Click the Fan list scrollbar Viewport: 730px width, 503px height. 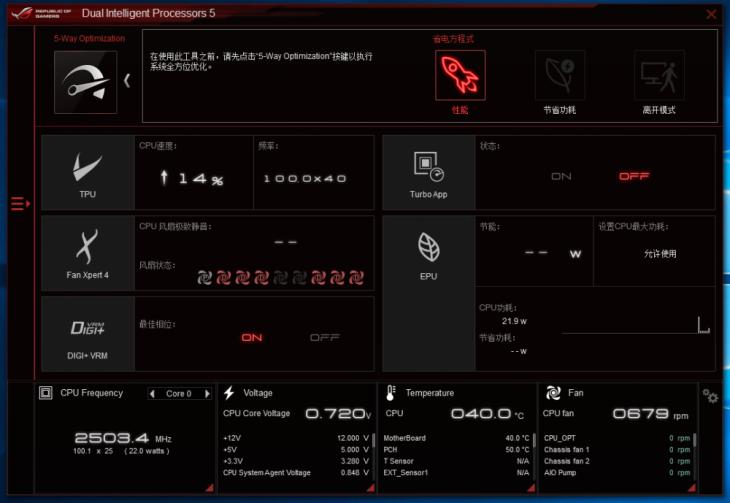[x=695, y=455]
